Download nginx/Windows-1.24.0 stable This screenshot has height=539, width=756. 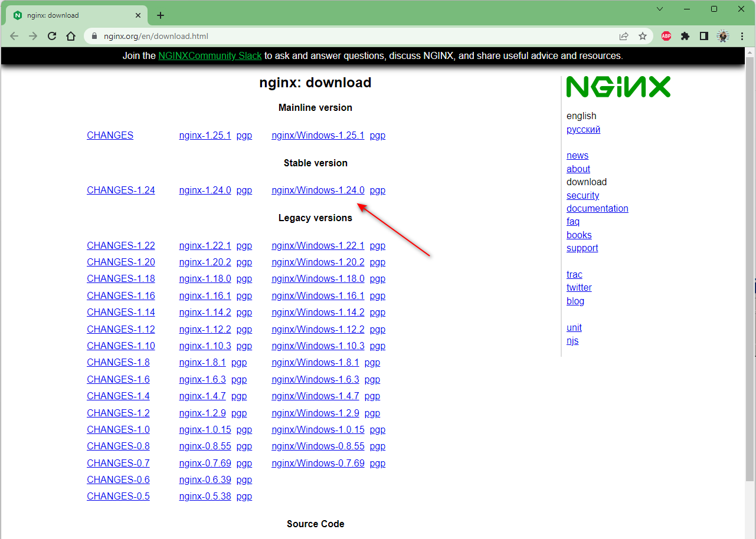pyautogui.click(x=318, y=190)
